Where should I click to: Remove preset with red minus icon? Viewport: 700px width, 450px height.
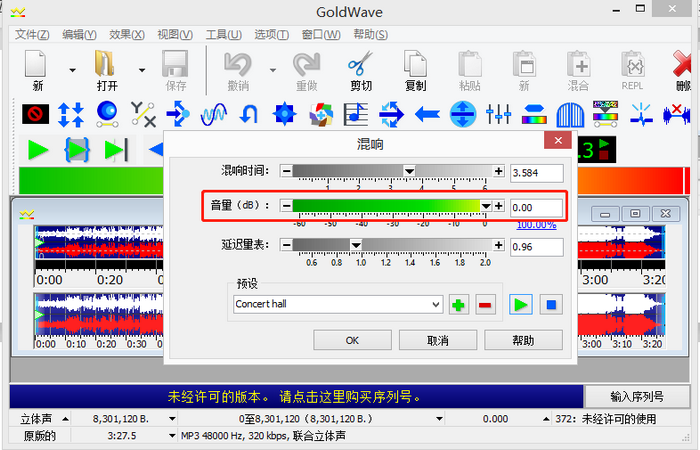click(485, 304)
